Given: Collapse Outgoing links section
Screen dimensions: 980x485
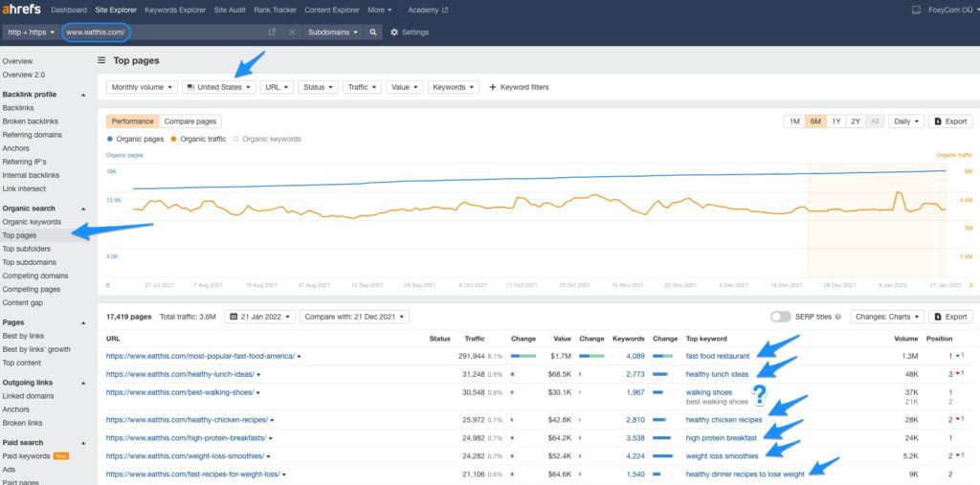Looking at the screenshot, I should tap(83, 384).
